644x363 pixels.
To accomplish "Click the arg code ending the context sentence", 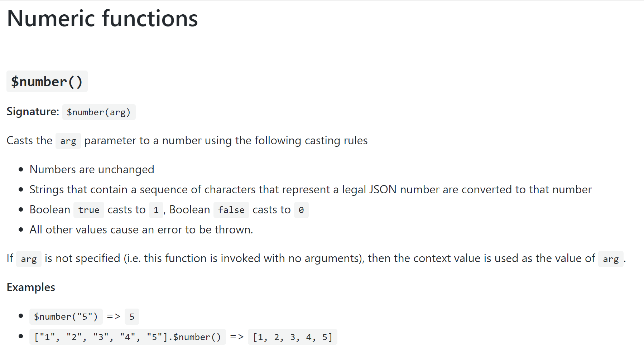I will 610,259.
